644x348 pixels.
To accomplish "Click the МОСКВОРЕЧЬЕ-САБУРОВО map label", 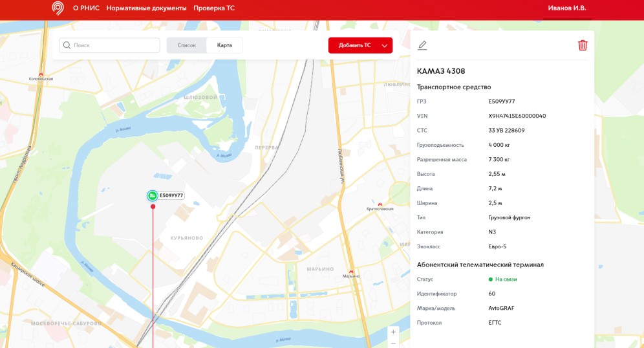I will pyautogui.click(x=66, y=323).
